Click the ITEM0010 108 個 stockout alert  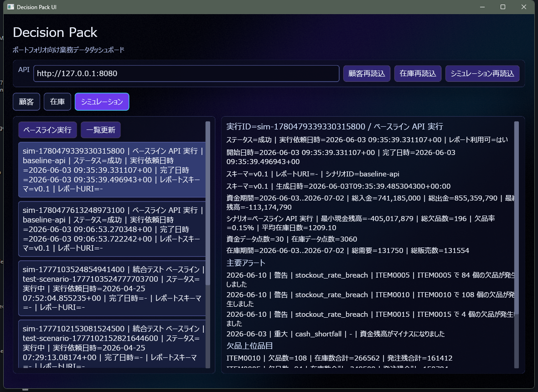370,299
